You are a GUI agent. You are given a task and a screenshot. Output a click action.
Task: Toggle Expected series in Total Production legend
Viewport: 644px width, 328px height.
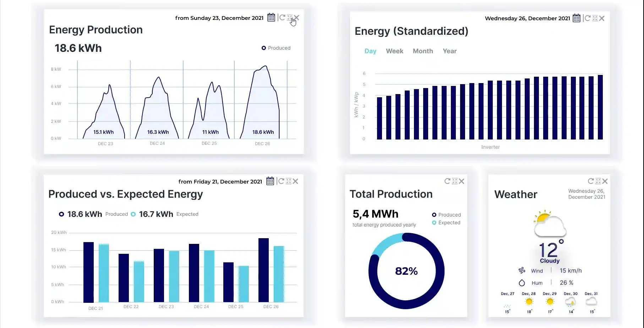[x=446, y=223]
